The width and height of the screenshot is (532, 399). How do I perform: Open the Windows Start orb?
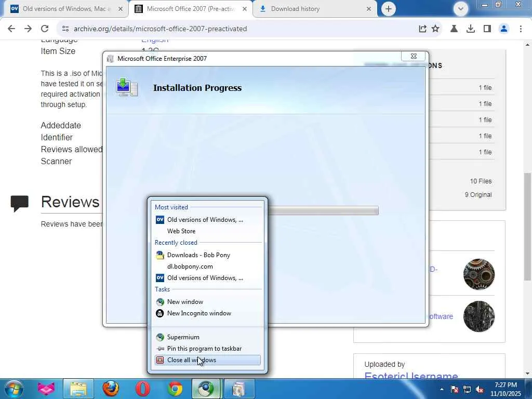14,389
